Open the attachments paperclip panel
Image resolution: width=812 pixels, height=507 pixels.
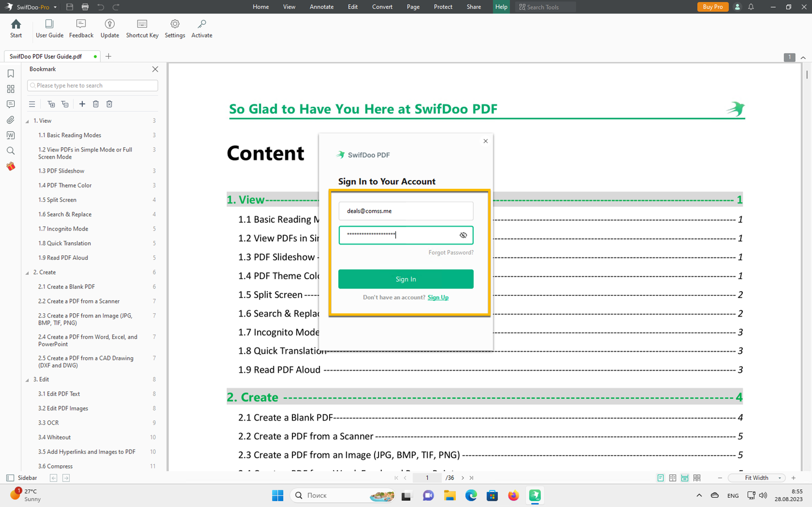coord(10,120)
